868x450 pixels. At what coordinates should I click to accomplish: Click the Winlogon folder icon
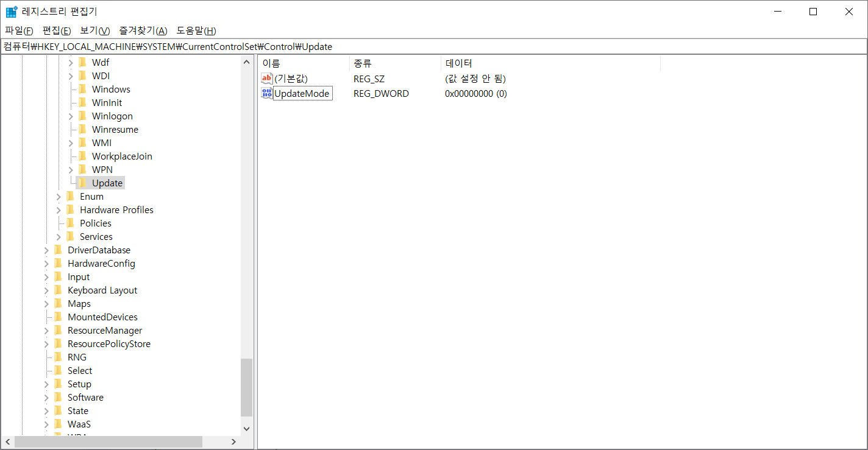point(82,116)
